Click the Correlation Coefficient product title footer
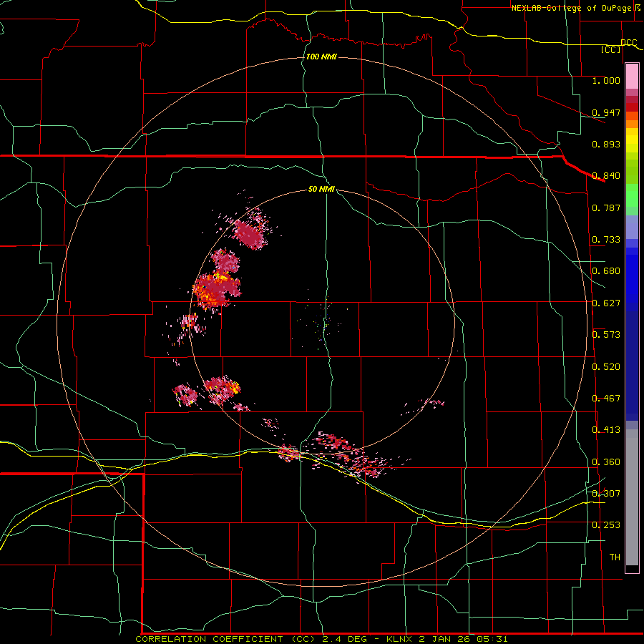644x644 pixels. click(x=321, y=639)
